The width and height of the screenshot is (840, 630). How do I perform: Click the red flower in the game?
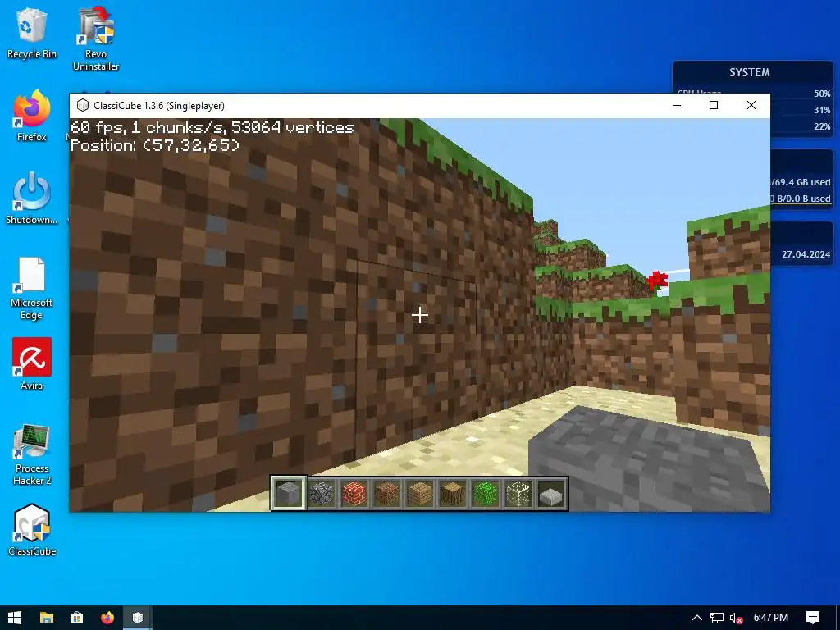657,281
